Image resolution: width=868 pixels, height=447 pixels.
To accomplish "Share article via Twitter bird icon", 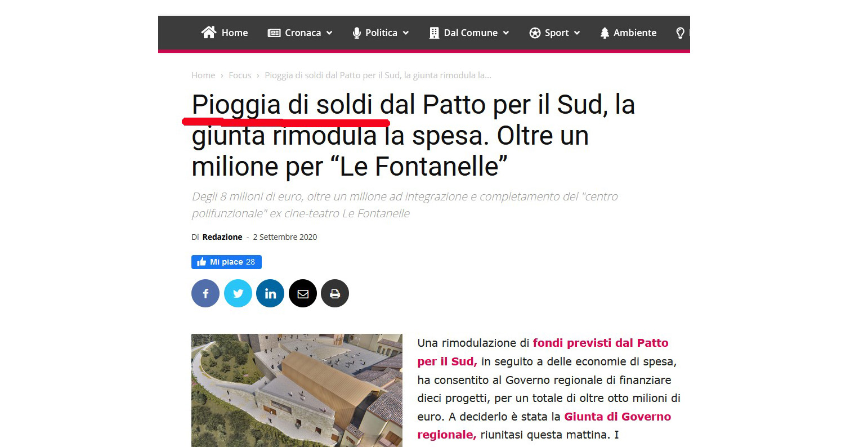I will 238,293.
